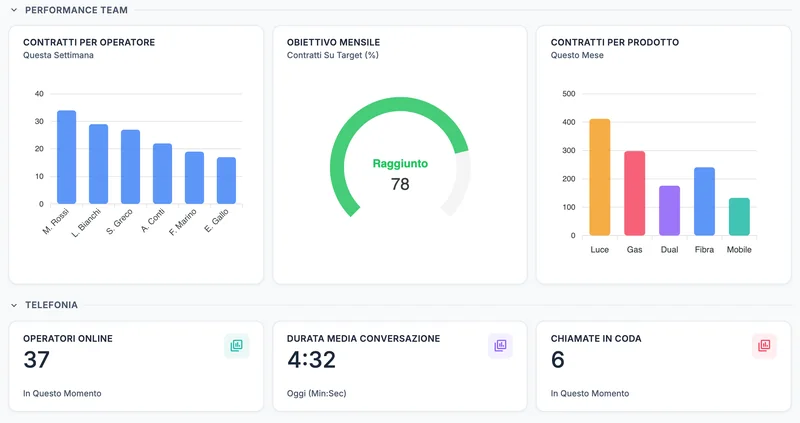Click the Durata Media Conversazione card title
The height and width of the screenshot is (423, 800).
(x=363, y=338)
